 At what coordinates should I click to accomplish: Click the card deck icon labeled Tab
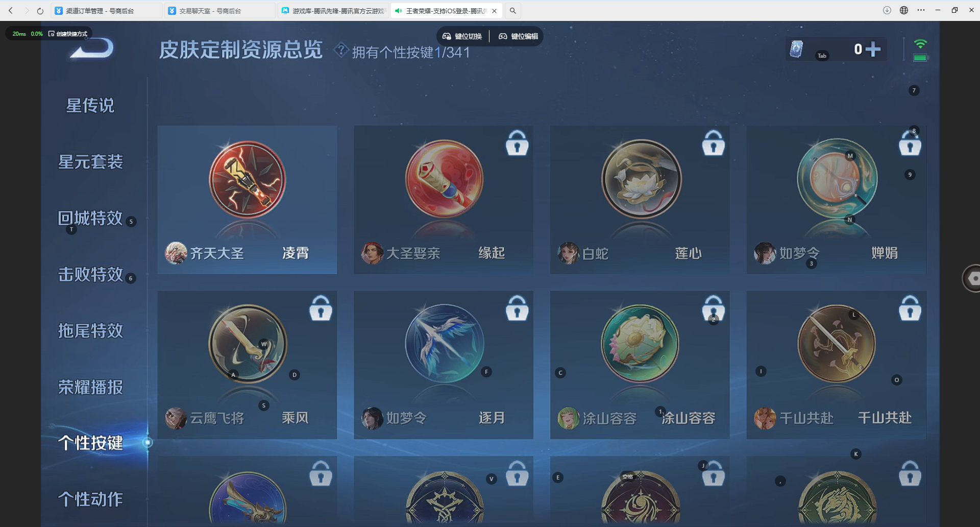(x=797, y=49)
